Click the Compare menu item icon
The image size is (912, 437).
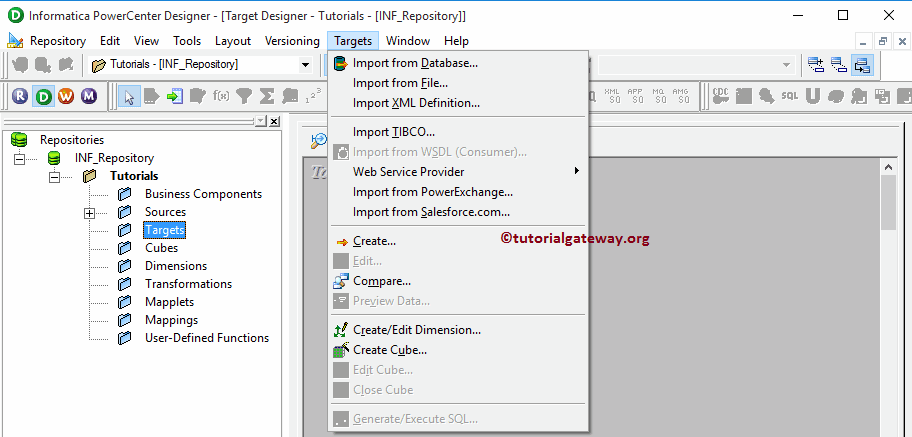tap(341, 281)
